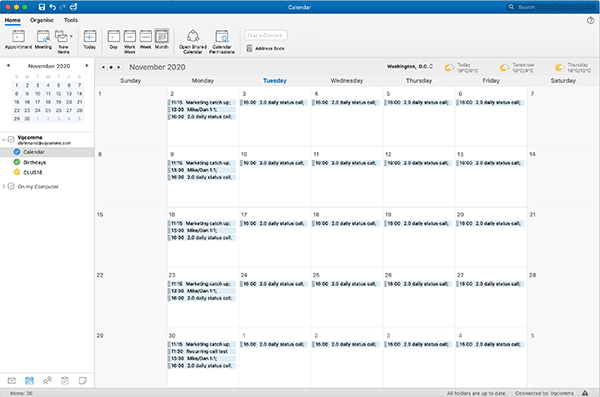The height and width of the screenshot is (397, 600).
Task: Go to previous period in main calendar header
Action: pos(103,67)
